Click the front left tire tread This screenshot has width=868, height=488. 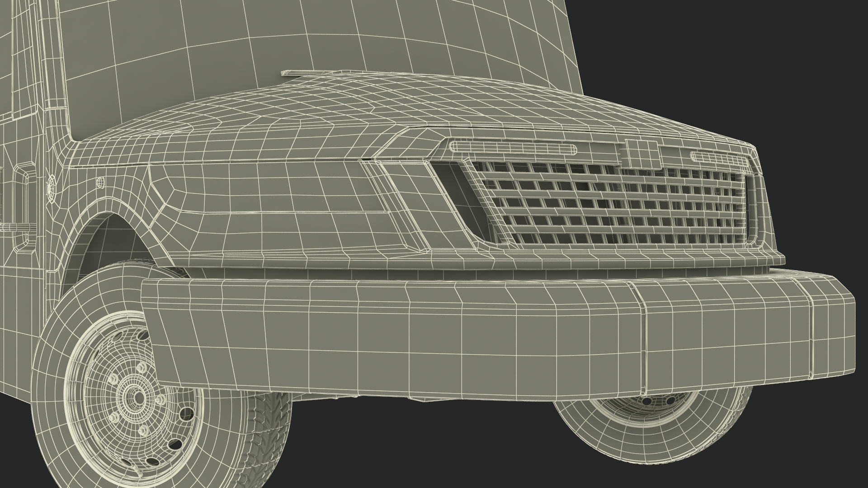pyautogui.click(x=271, y=420)
